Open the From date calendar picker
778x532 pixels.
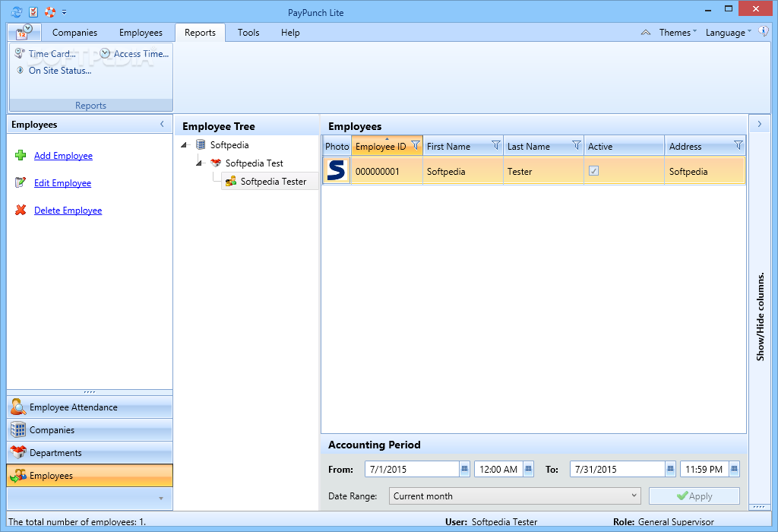pyautogui.click(x=464, y=469)
